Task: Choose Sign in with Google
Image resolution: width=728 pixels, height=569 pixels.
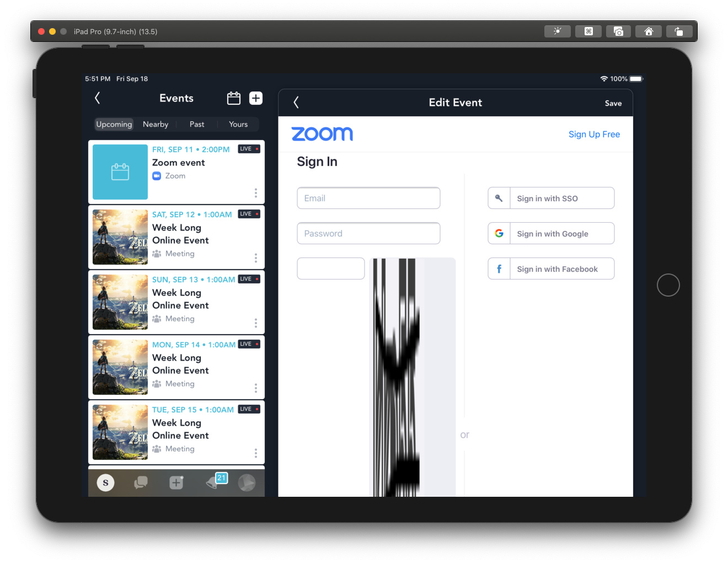Action: (x=551, y=233)
